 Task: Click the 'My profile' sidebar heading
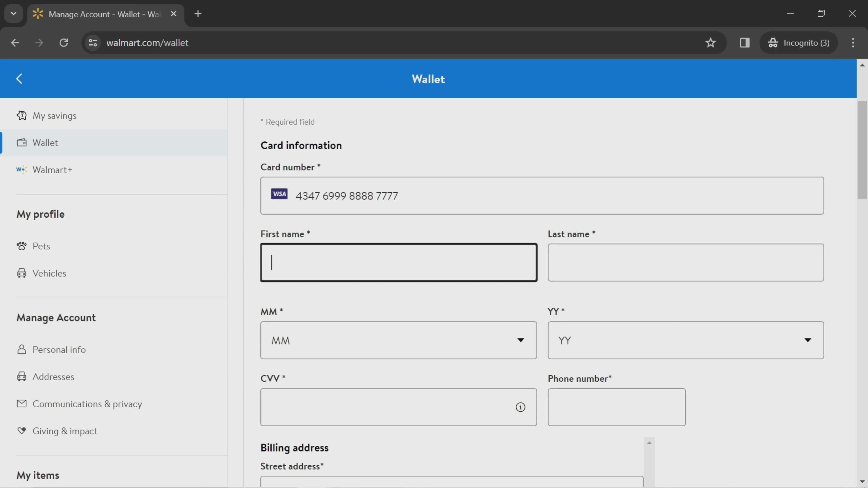tap(40, 214)
